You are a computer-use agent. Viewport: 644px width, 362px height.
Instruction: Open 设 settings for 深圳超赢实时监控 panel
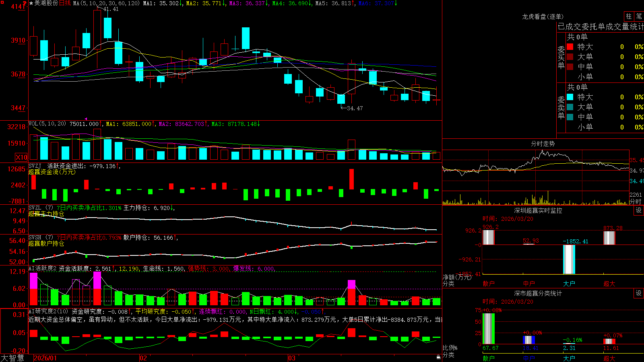[639, 210]
